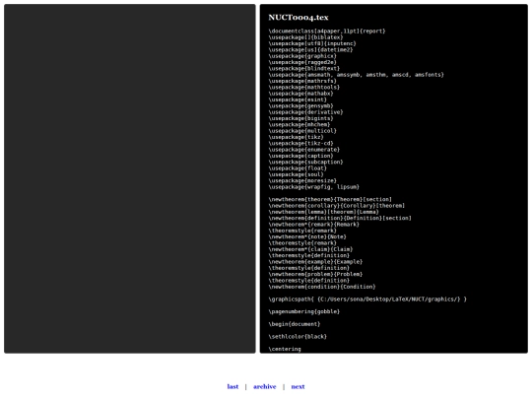Click the \usepackage{esint} line
This screenshot has width=532, height=399.
coord(298,100)
